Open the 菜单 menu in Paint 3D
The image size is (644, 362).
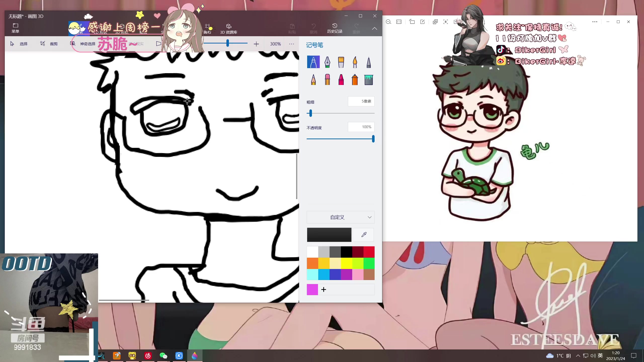pos(15,28)
